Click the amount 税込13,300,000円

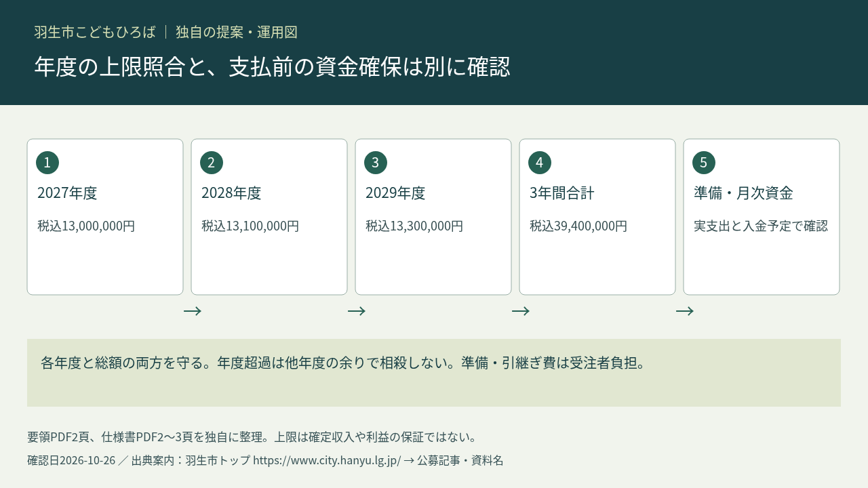click(414, 226)
